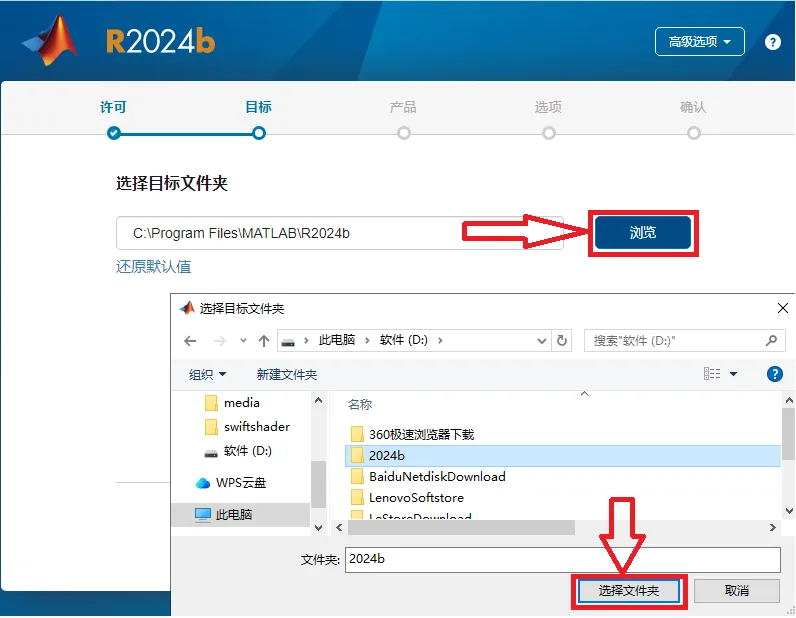Click the WPS云盘 cloud icon
Screen dimensions: 796x618
[x=203, y=483]
